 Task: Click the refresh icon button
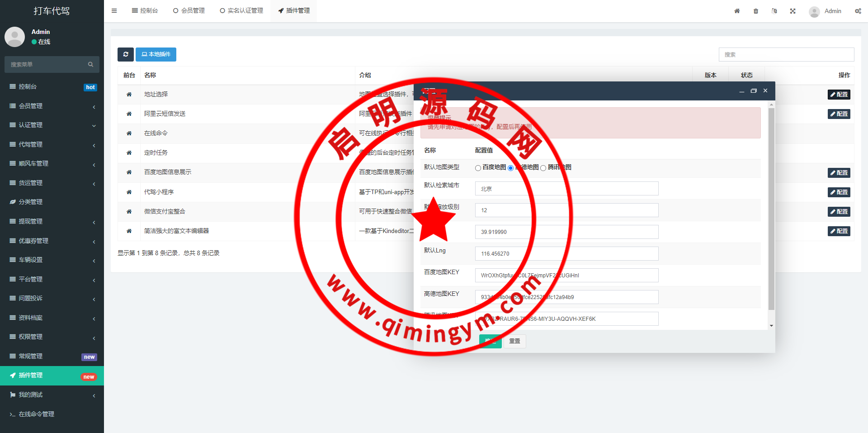coord(126,54)
